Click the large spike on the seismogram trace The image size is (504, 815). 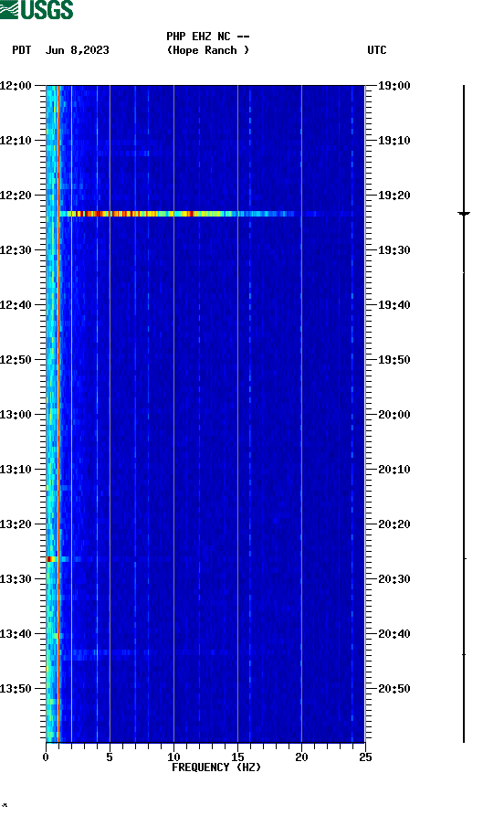(x=464, y=214)
